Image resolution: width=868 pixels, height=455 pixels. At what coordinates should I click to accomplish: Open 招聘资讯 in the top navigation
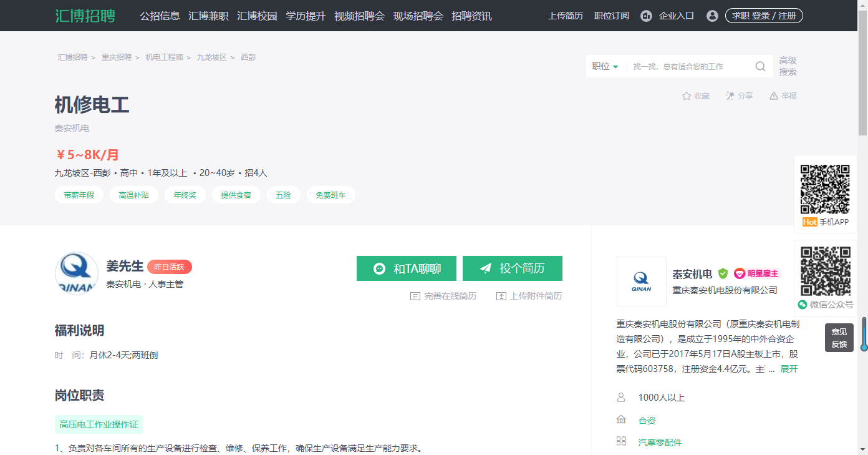472,16
